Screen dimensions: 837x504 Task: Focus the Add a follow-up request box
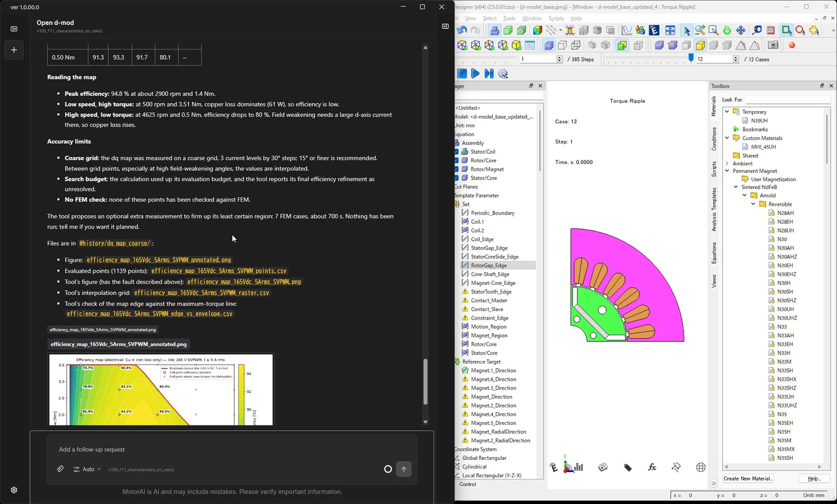[x=232, y=449]
